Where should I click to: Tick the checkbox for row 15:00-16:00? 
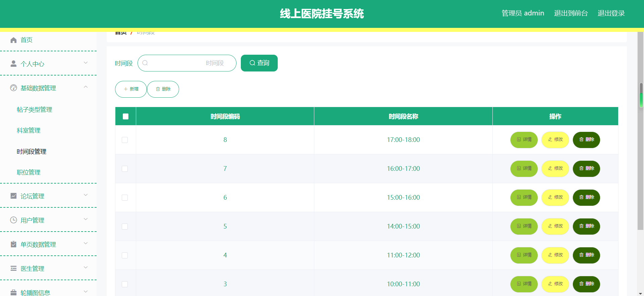coord(125,198)
